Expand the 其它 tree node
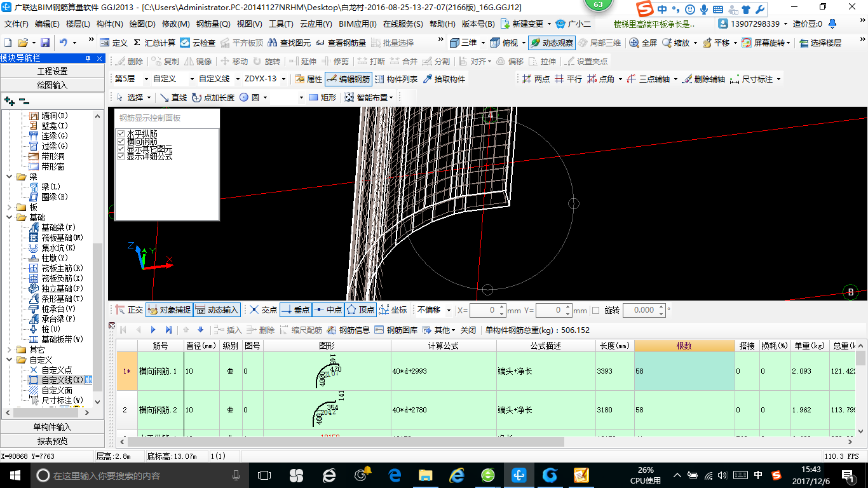The width and height of the screenshot is (868, 488). [x=9, y=349]
